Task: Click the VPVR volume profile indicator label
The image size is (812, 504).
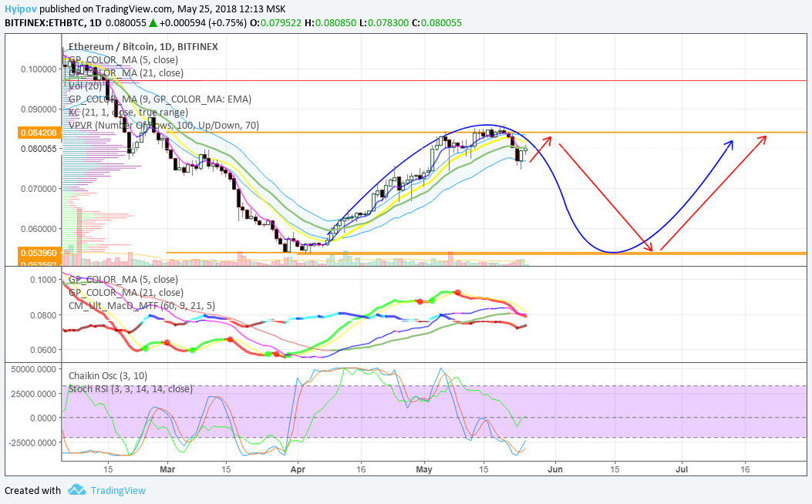Action: point(164,125)
